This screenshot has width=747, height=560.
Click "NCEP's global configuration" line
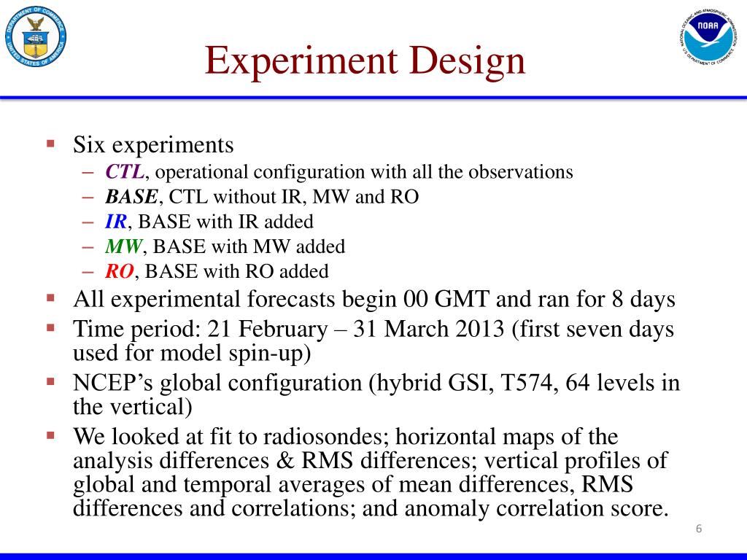(x=376, y=383)
